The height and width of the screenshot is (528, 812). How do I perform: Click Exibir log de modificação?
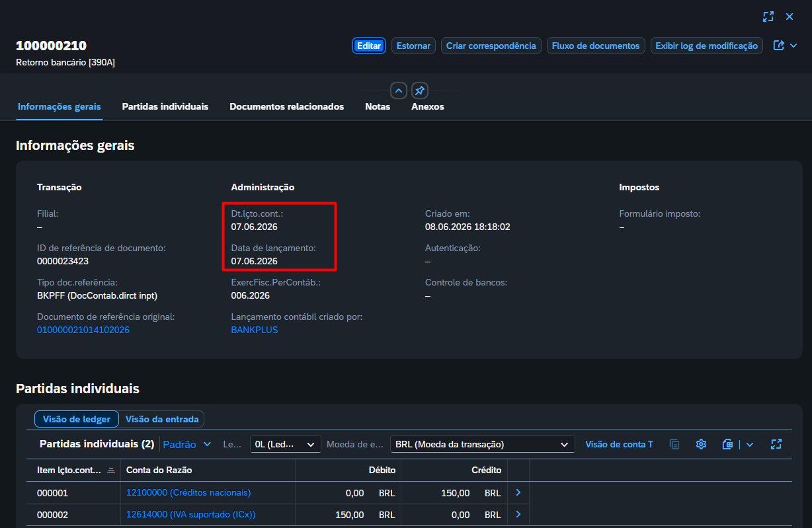707,46
